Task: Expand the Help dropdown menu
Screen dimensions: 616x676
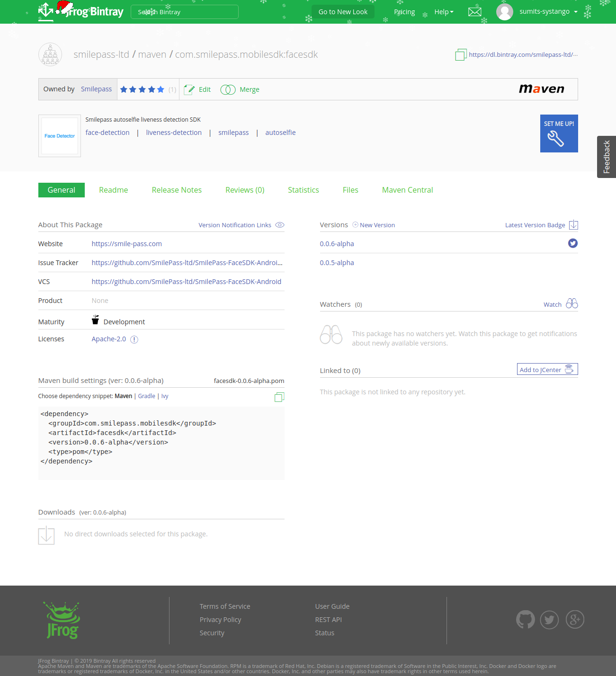Action: (444, 12)
